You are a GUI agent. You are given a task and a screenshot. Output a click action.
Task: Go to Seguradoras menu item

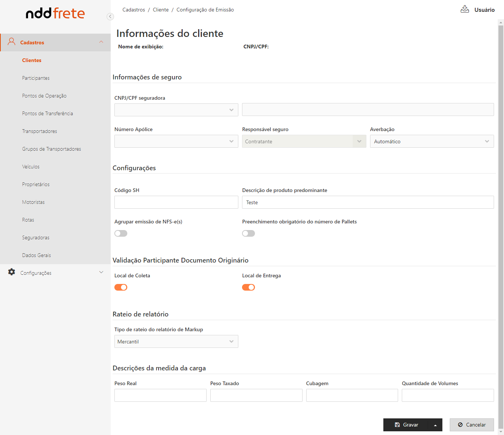click(x=36, y=238)
